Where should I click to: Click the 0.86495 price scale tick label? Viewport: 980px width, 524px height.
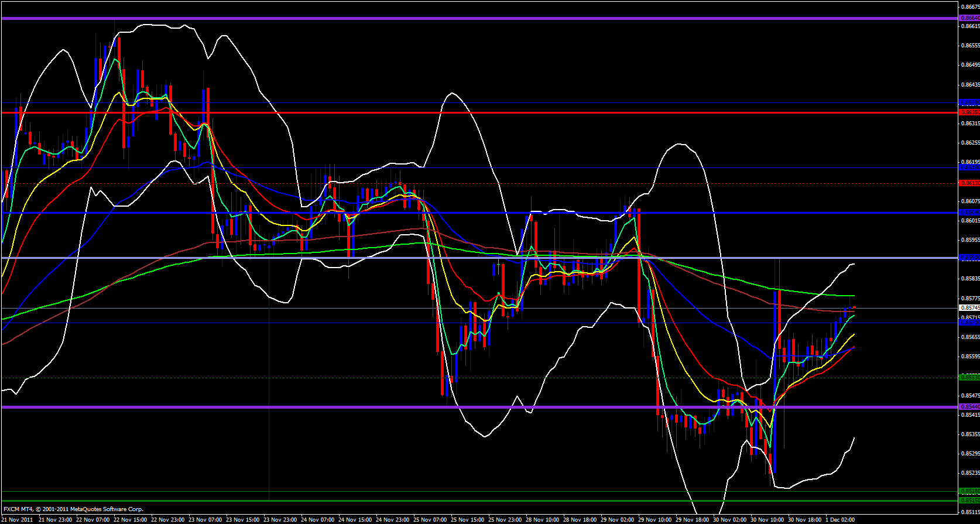tap(969, 65)
